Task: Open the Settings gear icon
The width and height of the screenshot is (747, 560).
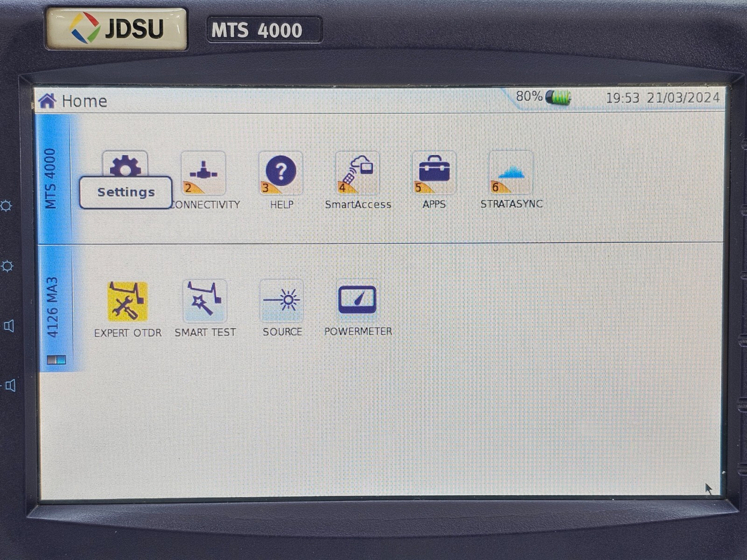Action: 125,164
